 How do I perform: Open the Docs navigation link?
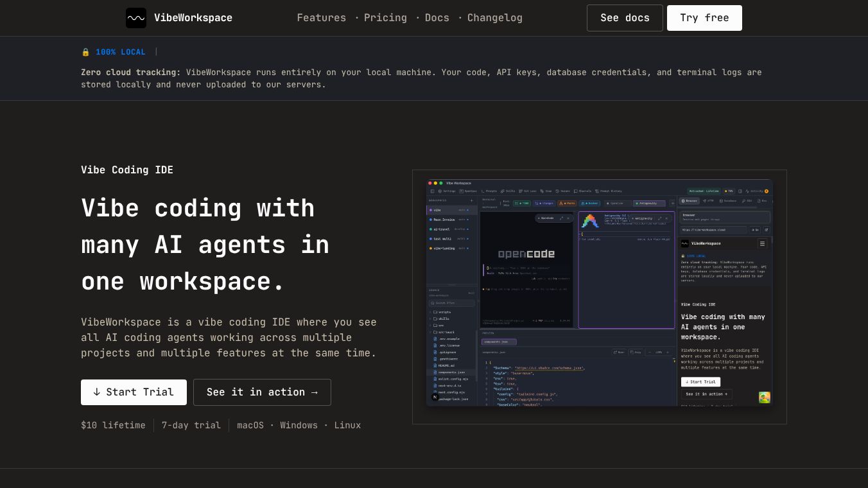[437, 18]
